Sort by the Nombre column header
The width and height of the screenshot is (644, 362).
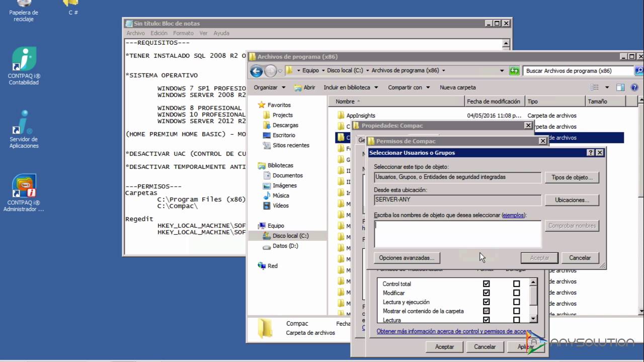pyautogui.click(x=396, y=102)
